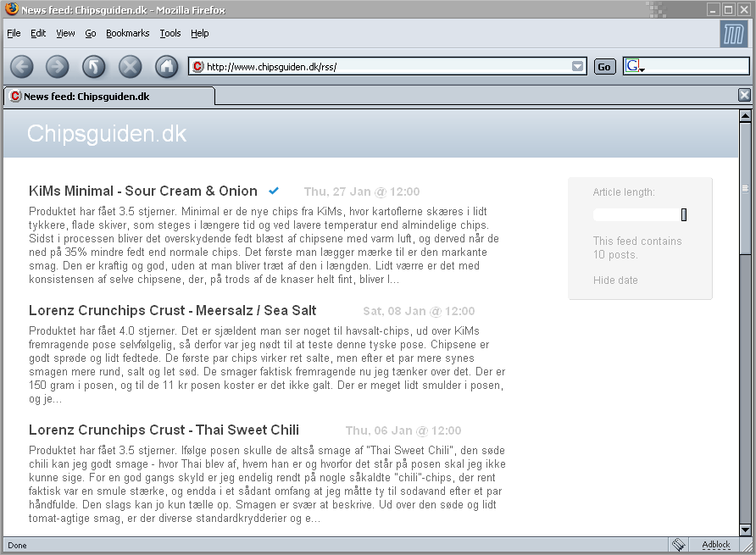Close the current tab with the tab bar X
756x555 pixels.
(744, 95)
